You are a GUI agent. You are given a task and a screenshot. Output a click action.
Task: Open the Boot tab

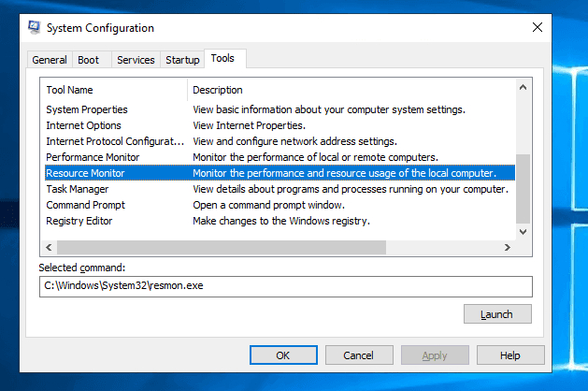(x=89, y=60)
